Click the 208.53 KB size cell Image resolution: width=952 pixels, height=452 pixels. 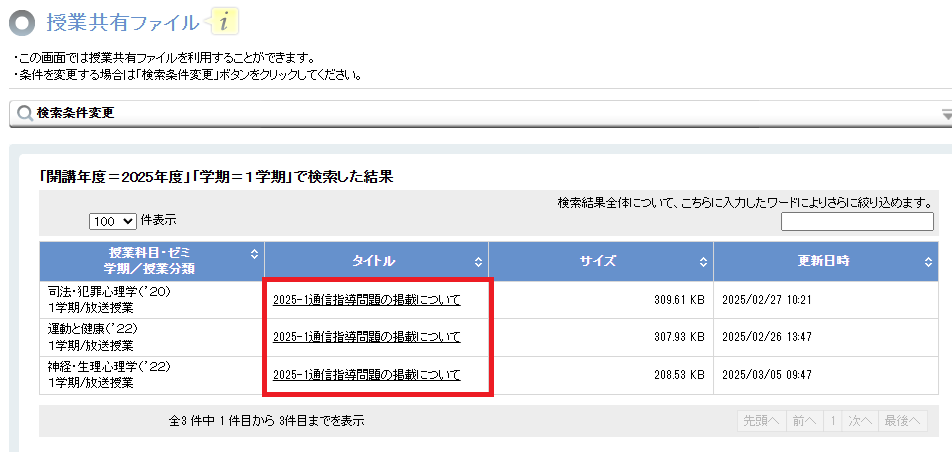pos(601,375)
